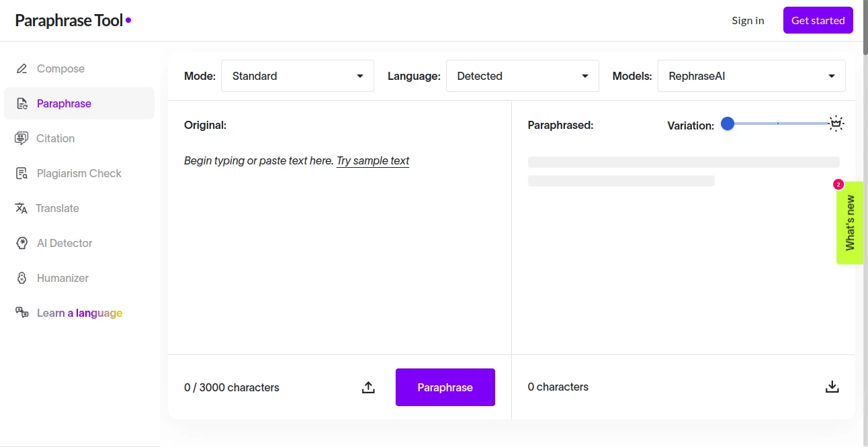This screenshot has width=868, height=447.
Task: Click the Get started button
Action: [818, 20]
